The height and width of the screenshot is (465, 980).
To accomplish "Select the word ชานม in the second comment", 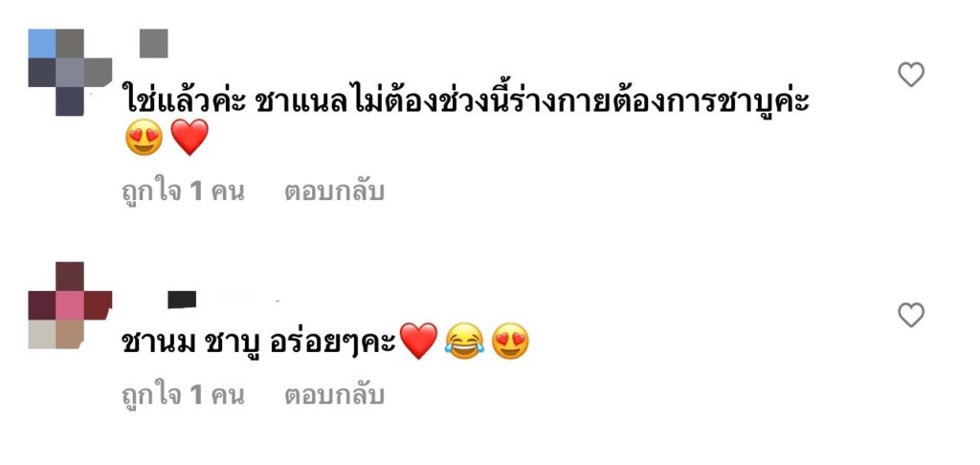I will [x=159, y=342].
